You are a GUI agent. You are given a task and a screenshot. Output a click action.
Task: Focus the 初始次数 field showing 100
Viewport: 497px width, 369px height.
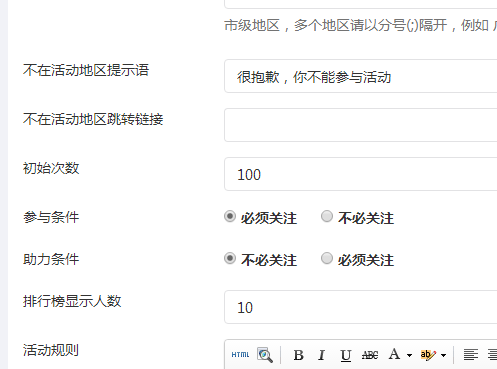(x=361, y=174)
